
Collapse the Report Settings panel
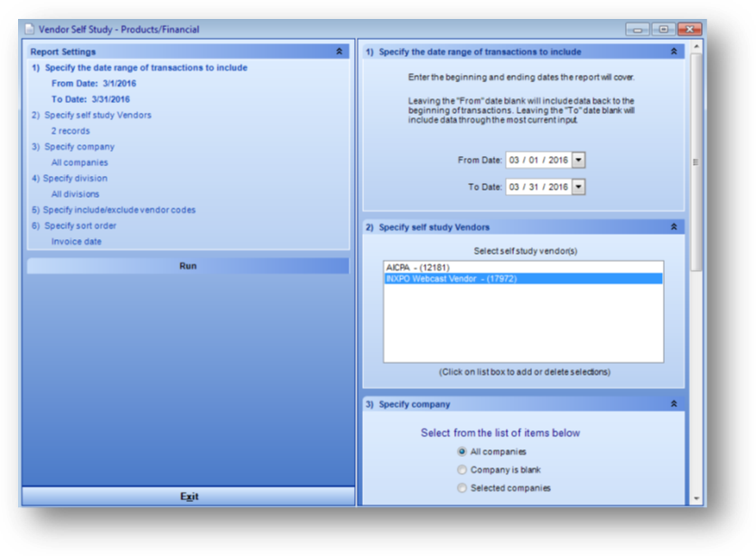[x=339, y=51]
